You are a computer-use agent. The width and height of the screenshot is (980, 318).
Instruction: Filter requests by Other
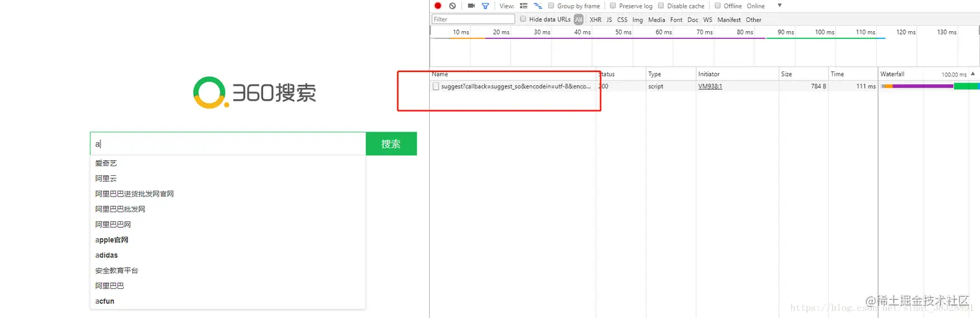[754, 19]
